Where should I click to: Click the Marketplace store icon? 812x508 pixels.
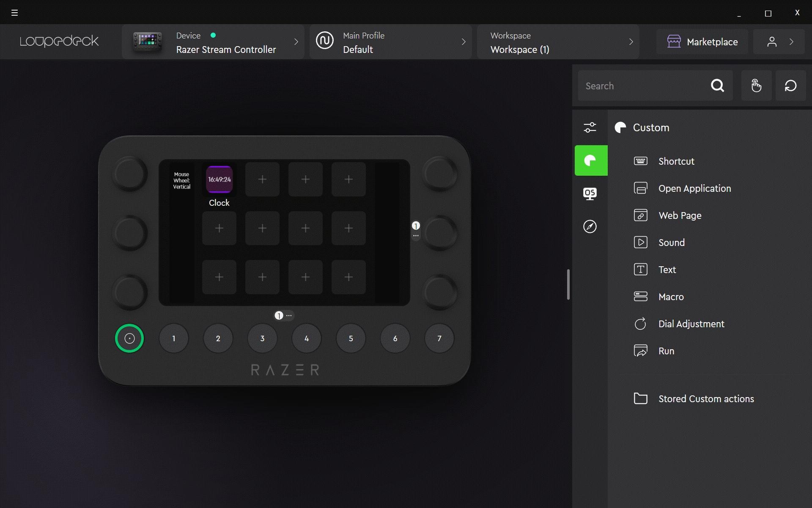click(x=674, y=41)
